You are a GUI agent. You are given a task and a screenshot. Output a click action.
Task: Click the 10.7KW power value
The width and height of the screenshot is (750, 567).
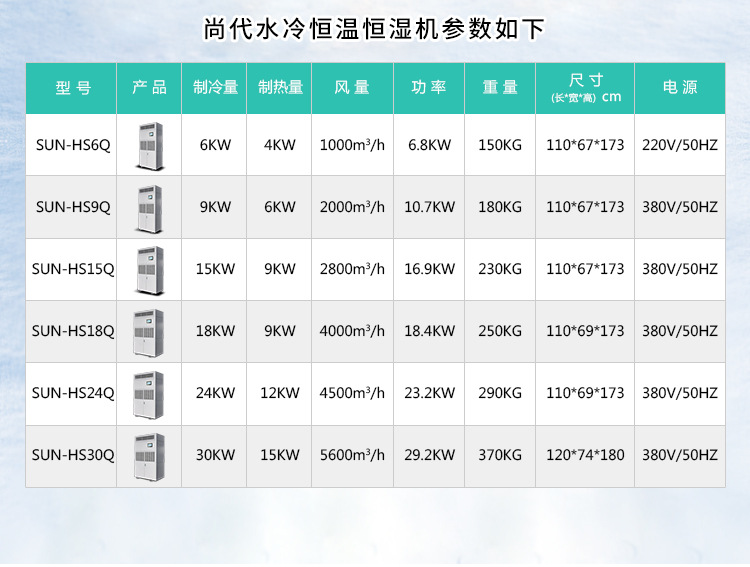[430, 207]
